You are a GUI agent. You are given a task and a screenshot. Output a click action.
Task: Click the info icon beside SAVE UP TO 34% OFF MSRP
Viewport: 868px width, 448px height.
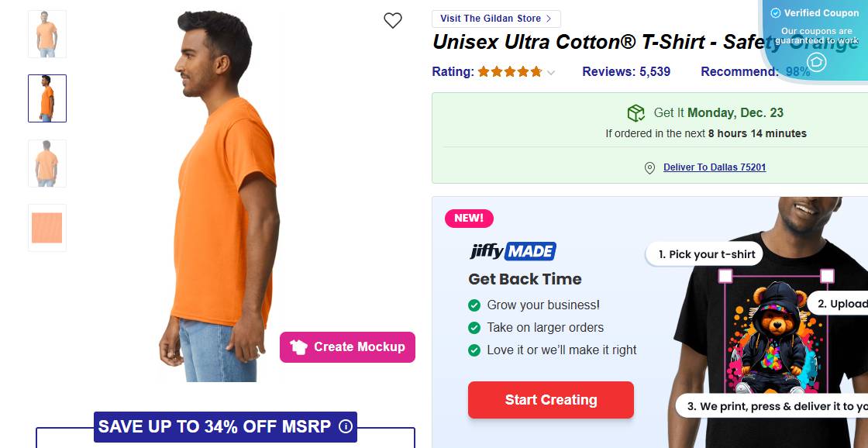pyautogui.click(x=346, y=426)
